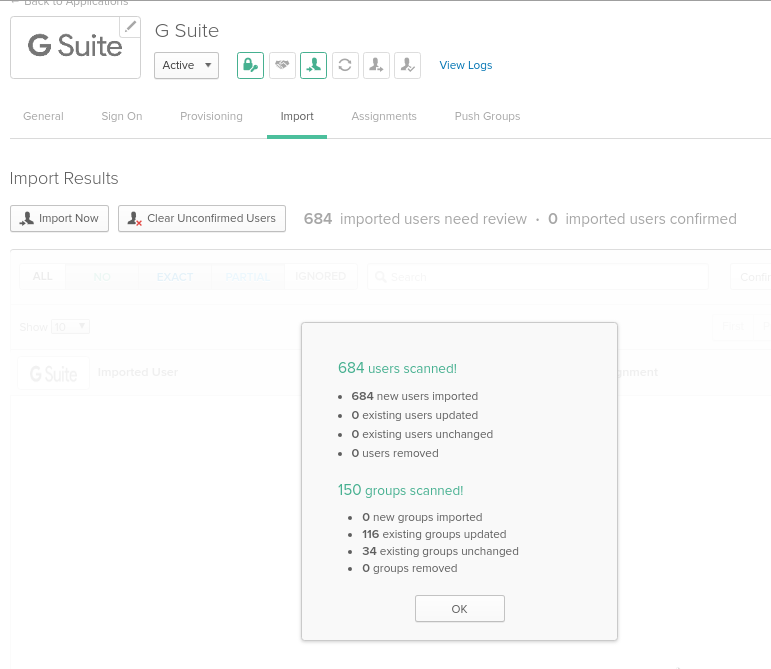
Task: Select the EXACT match filter
Action: click(x=175, y=276)
